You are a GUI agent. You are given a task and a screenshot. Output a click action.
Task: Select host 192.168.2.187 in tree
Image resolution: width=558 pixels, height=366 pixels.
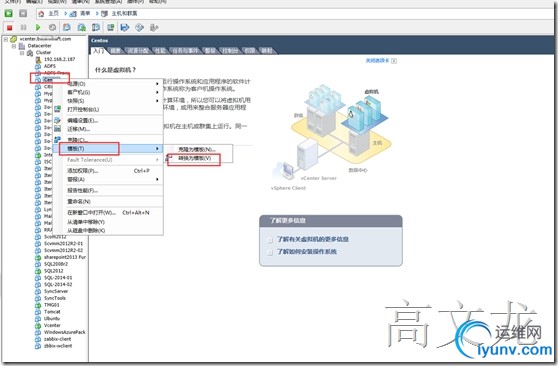coord(59,59)
